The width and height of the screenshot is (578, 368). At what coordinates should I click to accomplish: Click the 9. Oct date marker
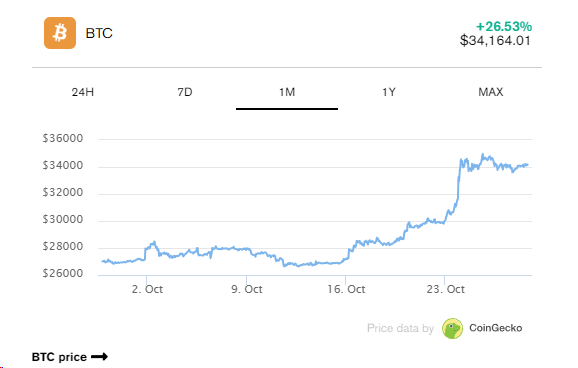point(247,289)
